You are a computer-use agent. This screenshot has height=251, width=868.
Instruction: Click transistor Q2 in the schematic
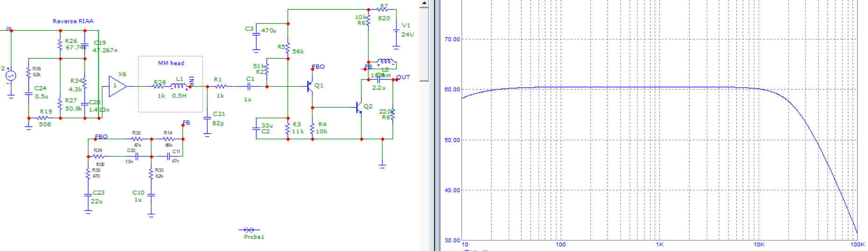pos(359,107)
